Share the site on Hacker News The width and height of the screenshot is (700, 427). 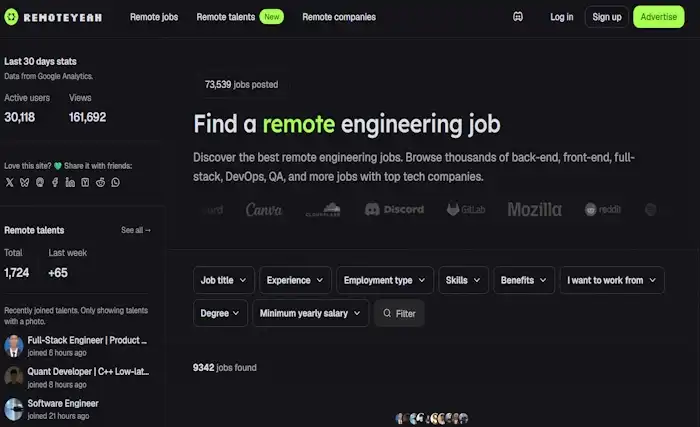click(85, 182)
